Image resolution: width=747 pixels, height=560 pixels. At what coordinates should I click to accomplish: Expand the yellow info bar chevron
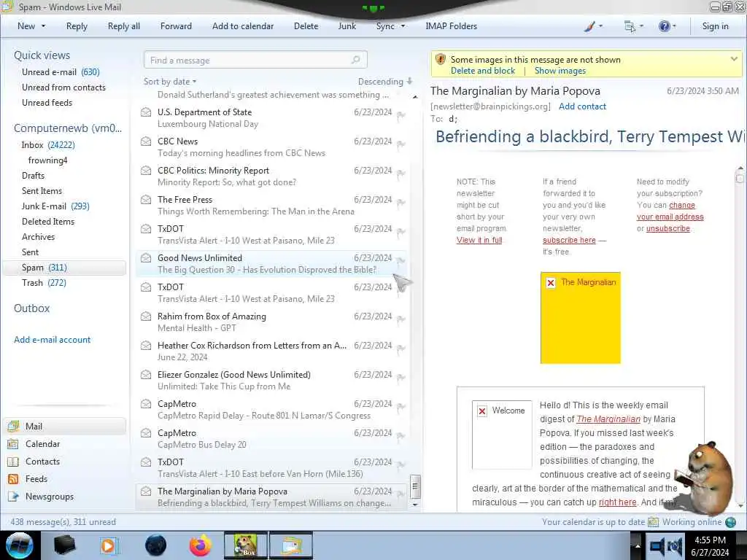[x=734, y=59]
